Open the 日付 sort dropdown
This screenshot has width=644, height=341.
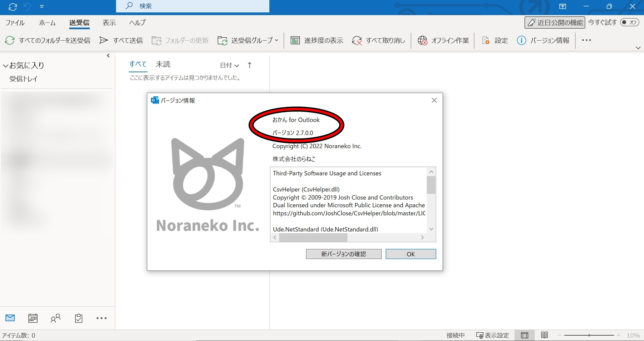pyautogui.click(x=229, y=66)
